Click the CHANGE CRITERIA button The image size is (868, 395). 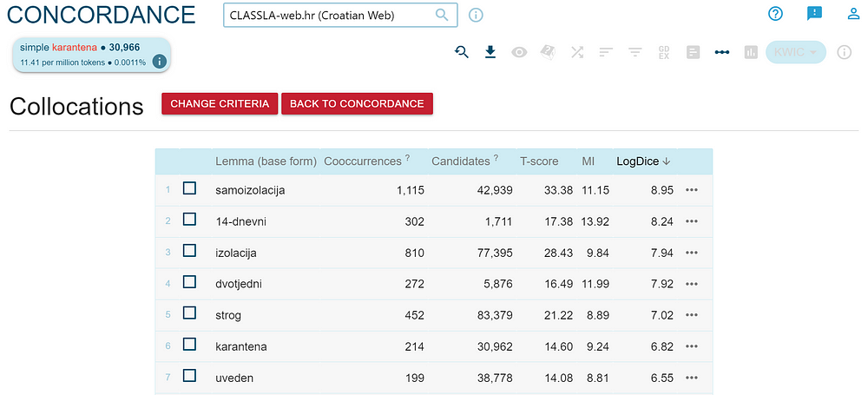[x=220, y=103]
